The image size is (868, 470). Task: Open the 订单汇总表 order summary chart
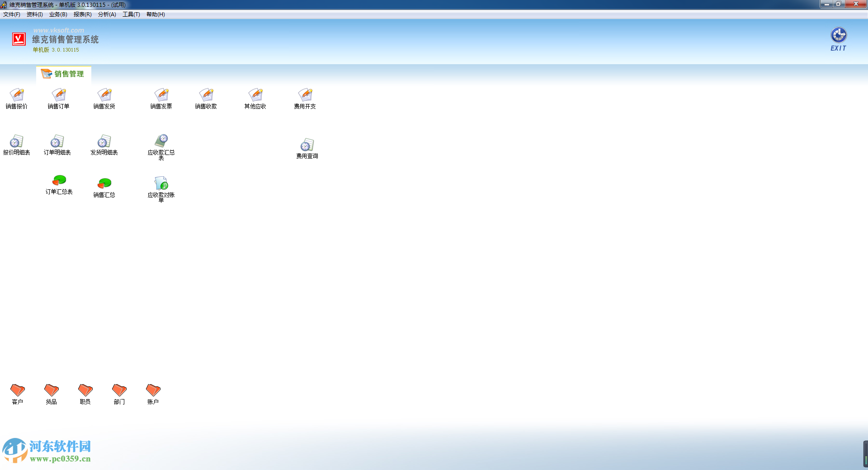point(59,185)
